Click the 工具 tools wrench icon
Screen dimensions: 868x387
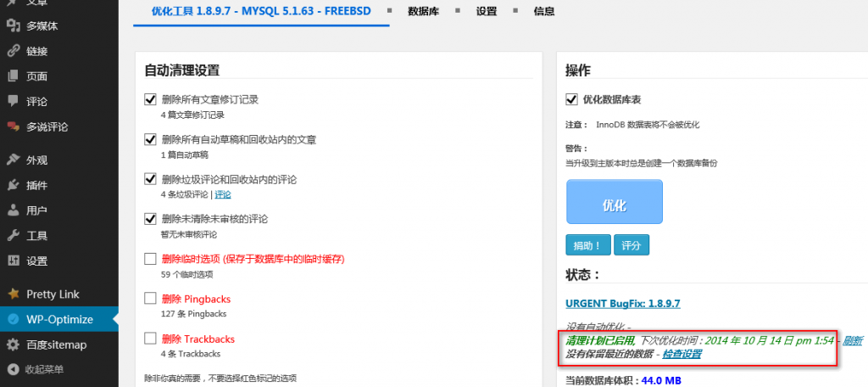coord(13,235)
